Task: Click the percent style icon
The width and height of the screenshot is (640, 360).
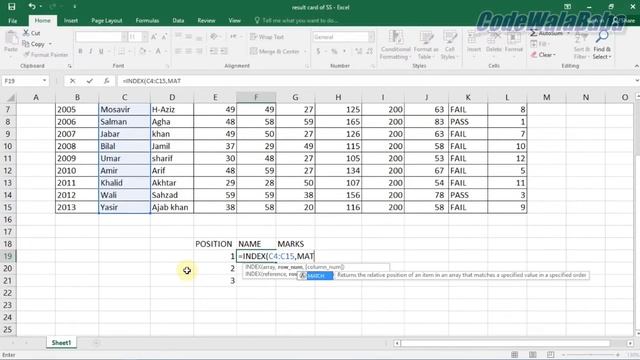Action: [x=334, y=51]
